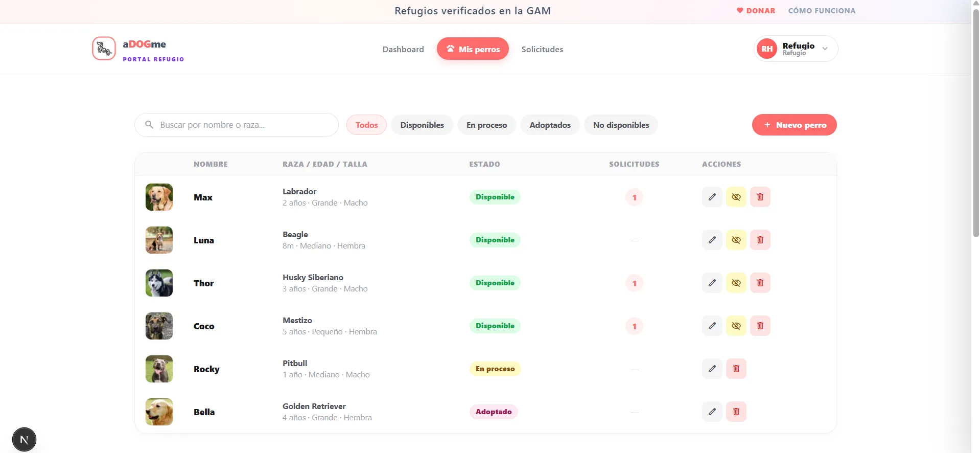Image resolution: width=980 pixels, height=453 pixels.
Task: Delete Thor with the trash icon
Action: (x=760, y=283)
